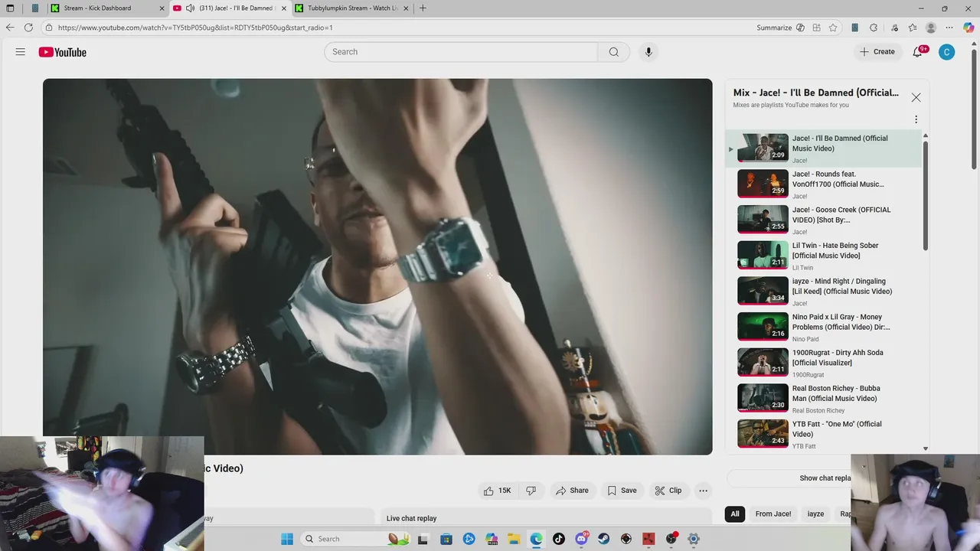Open browser profile icon
This screenshot has height=551, width=980.
coord(931,28)
